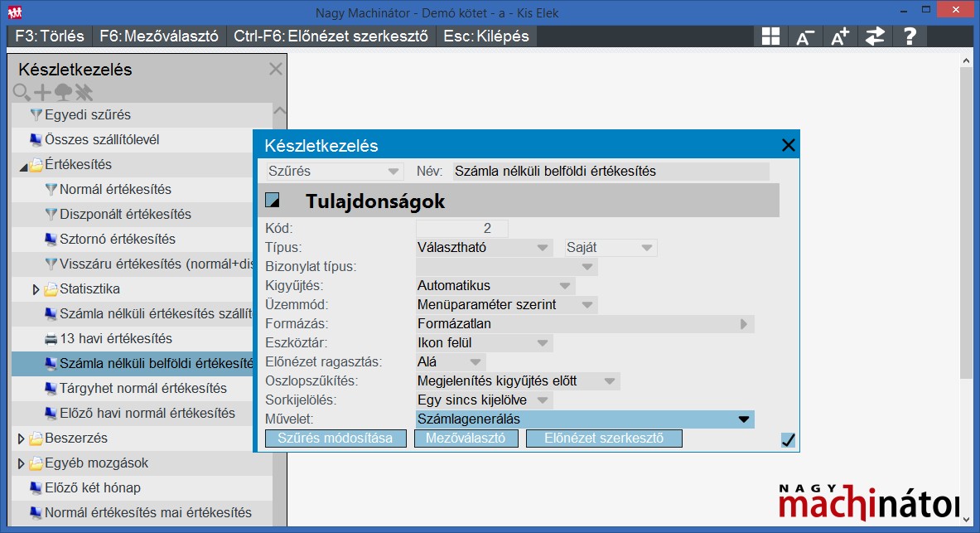Viewport: 980px width, 533px height.
Task: Click the Mezőválasztó button in dialog
Action: tap(466, 439)
